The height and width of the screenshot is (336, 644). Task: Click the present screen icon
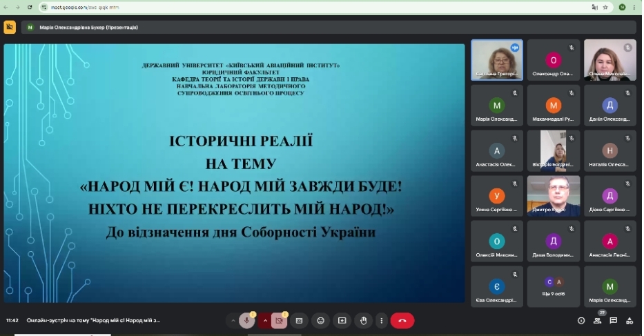pyautogui.click(x=342, y=321)
